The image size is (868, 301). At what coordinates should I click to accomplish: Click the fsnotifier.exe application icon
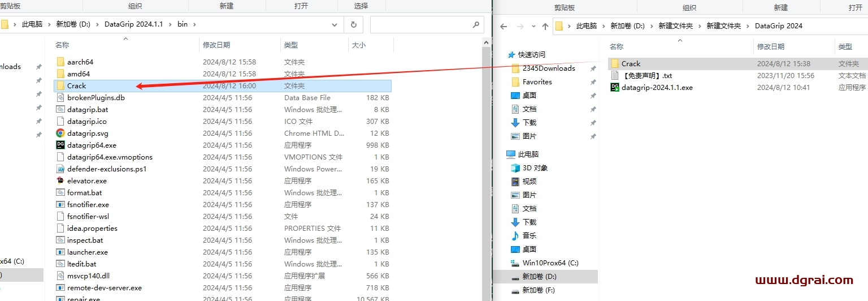click(x=60, y=204)
